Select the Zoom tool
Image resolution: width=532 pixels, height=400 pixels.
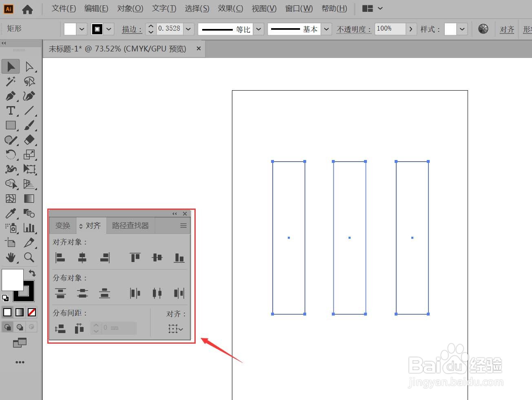coord(29,257)
